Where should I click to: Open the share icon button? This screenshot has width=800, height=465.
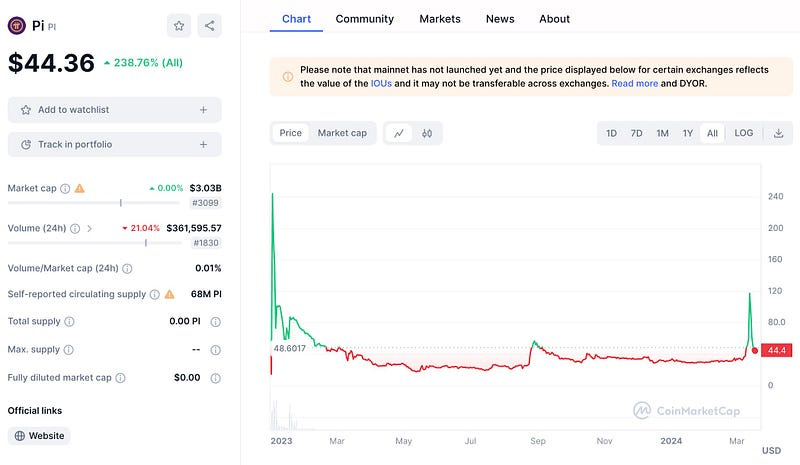[x=209, y=26]
